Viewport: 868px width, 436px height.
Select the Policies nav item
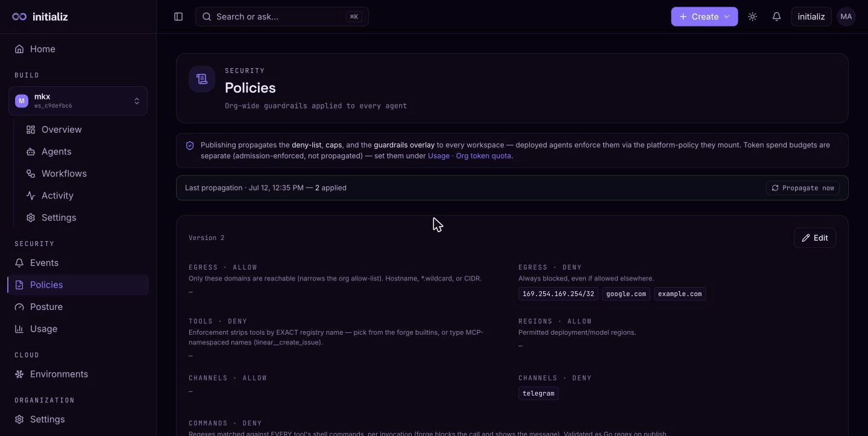coord(78,285)
